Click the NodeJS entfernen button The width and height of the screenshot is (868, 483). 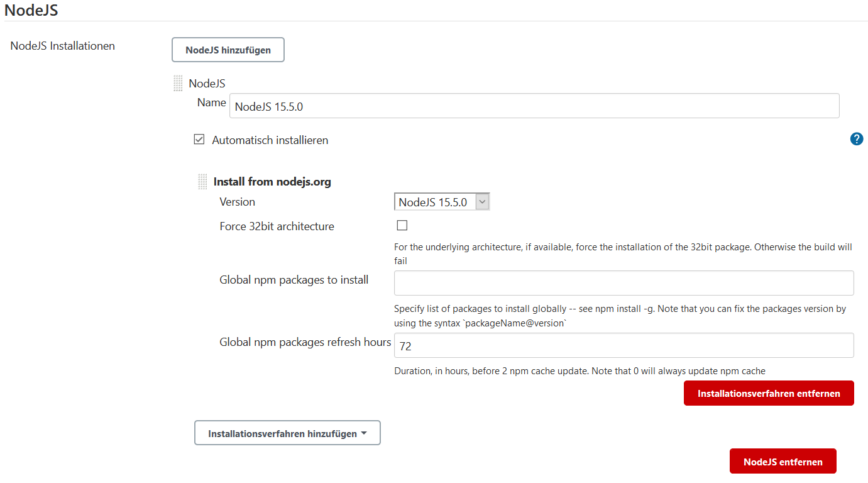coord(783,462)
